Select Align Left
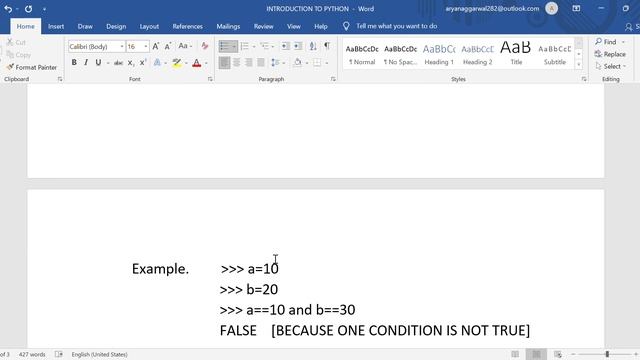This screenshot has width=640, height=360. tap(224, 63)
